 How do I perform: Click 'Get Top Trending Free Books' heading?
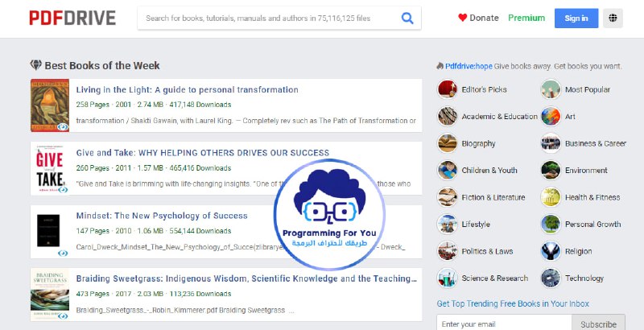tap(513, 304)
